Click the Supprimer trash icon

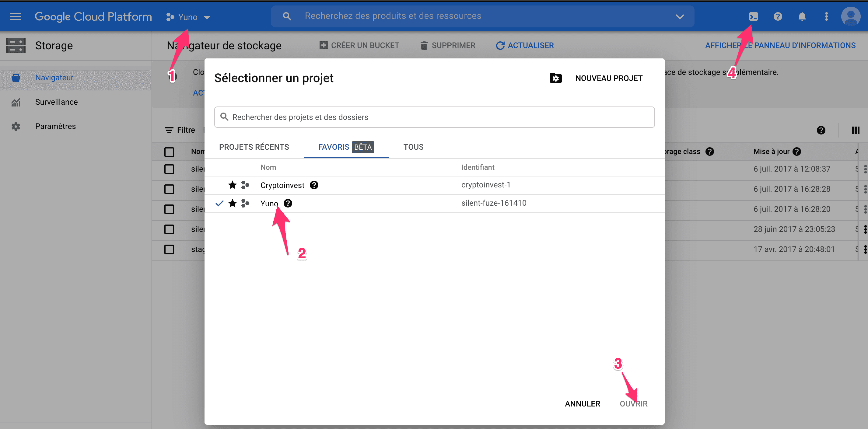[424, 45]
